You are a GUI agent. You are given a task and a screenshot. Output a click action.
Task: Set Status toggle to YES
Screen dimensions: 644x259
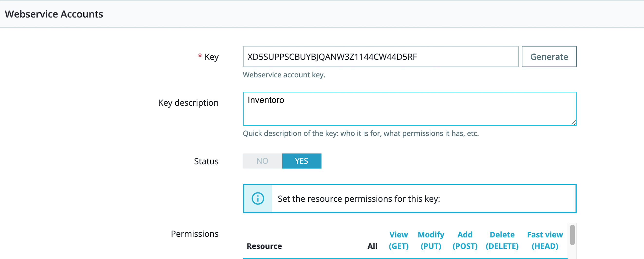point(302,161)
